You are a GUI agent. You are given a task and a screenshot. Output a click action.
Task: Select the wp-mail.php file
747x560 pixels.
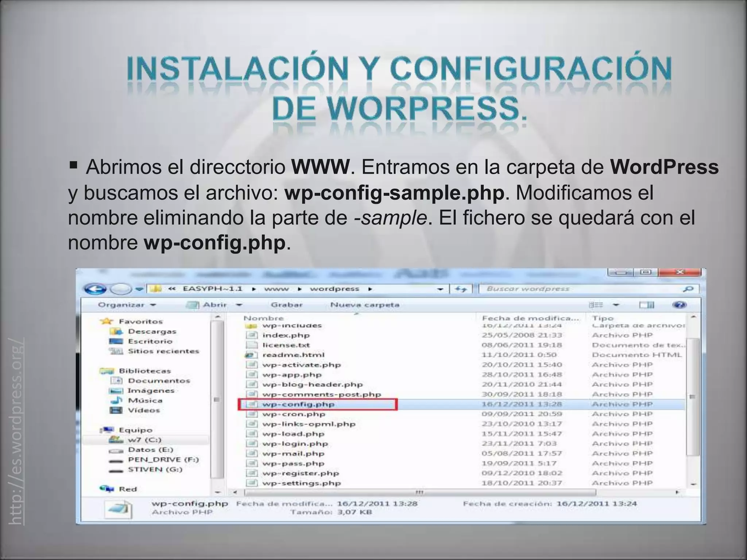click(x=293, y=453)
